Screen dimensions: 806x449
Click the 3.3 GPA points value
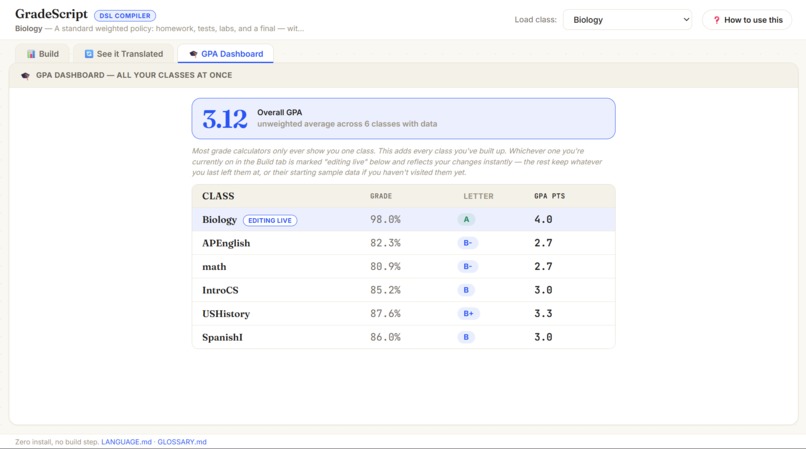(543, 314)
